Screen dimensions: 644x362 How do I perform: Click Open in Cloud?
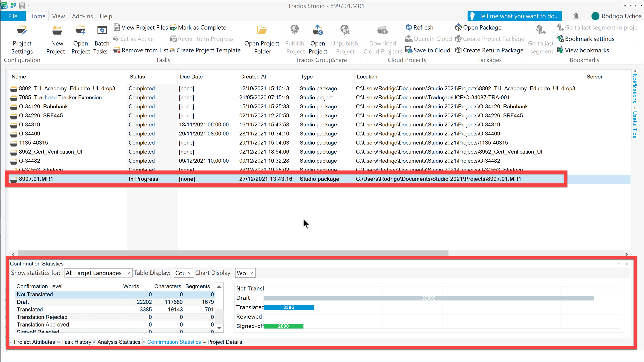[x=428, y=39]
